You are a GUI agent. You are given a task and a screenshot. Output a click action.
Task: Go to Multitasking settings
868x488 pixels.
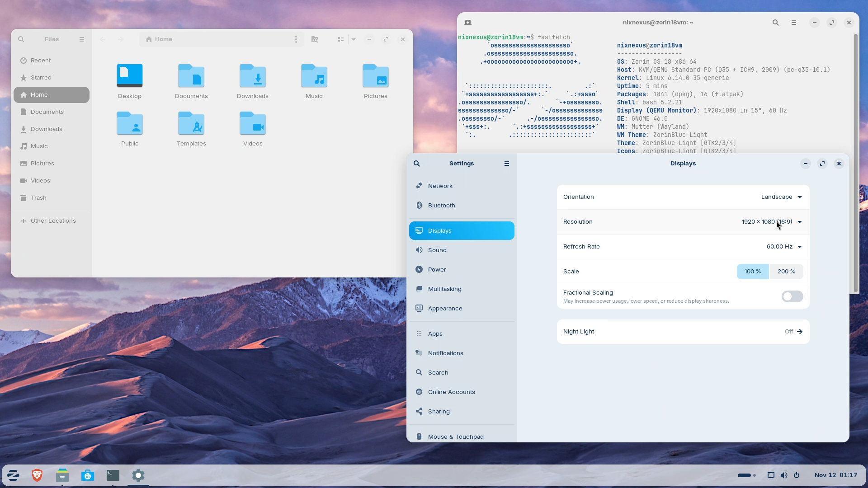[443, 289]
